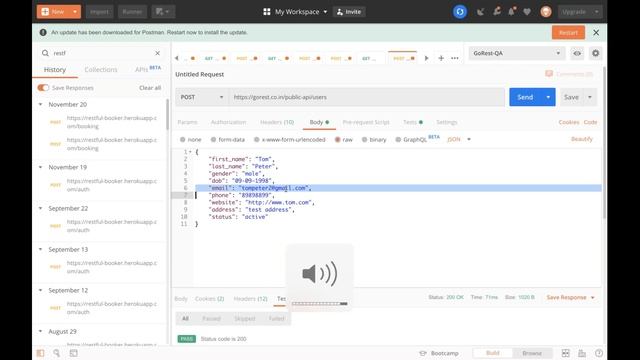Open help icon in status bar
Screen dimensions: 640x360
coord(599,353)
